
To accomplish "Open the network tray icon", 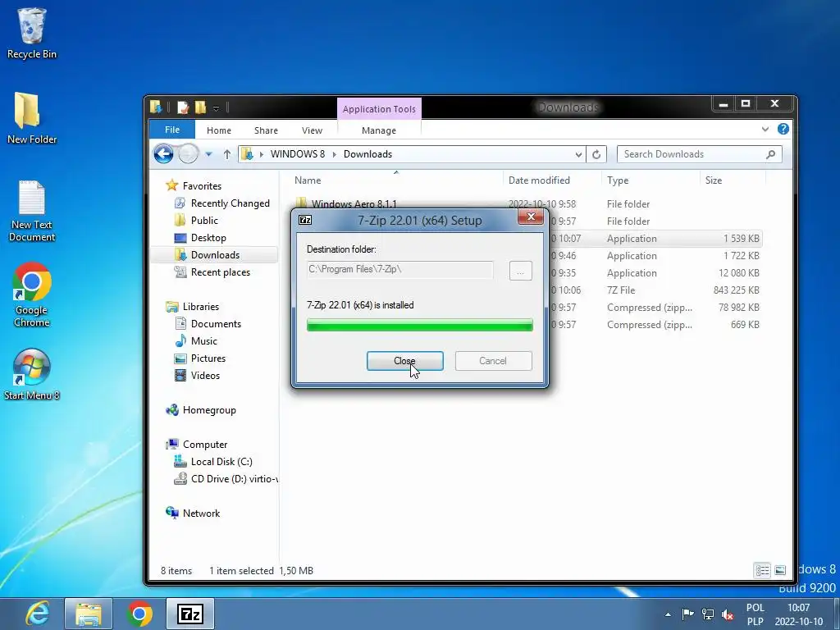I will (x=708, y=614).
